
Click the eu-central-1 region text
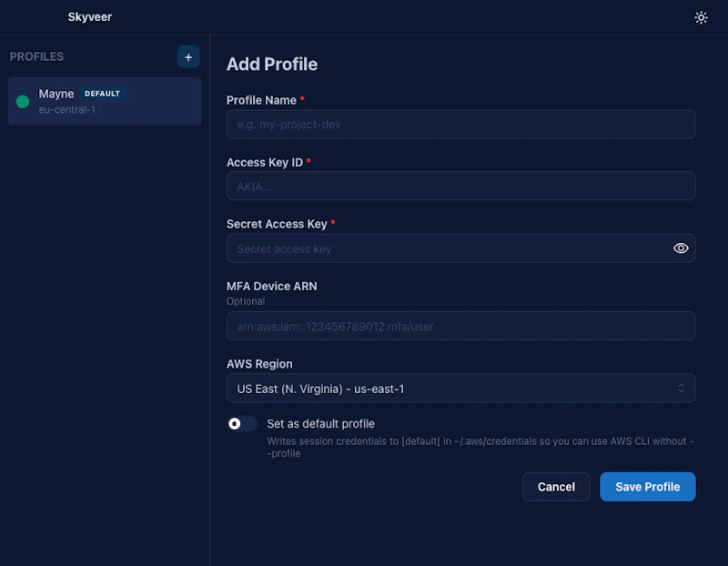[x=66, y=109]
